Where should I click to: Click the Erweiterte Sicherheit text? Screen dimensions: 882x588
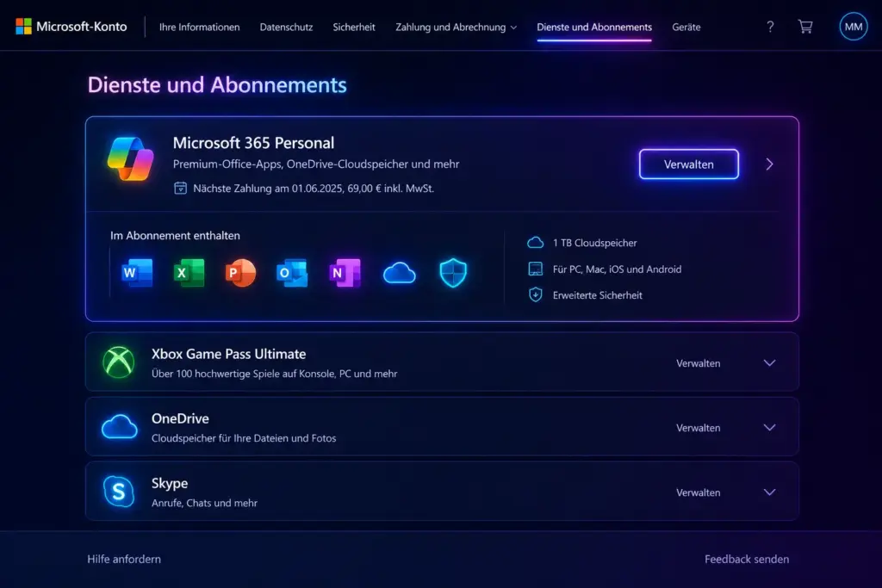598,295
